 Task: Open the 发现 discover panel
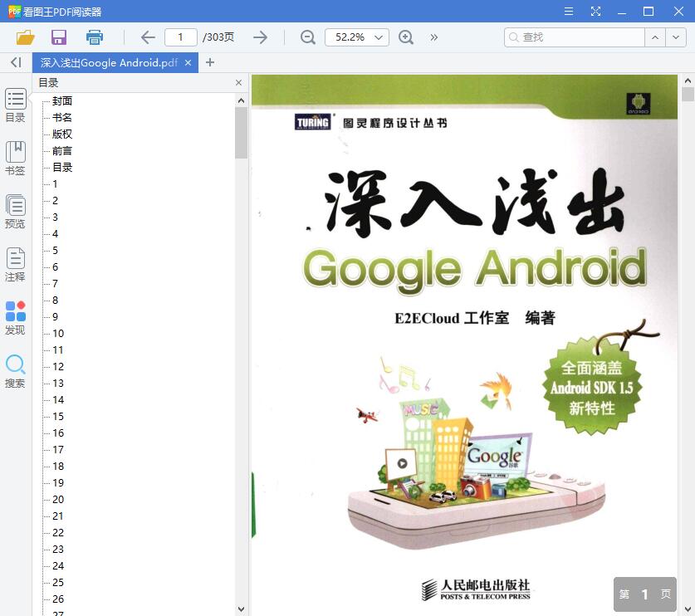click(x=16, y=318)
